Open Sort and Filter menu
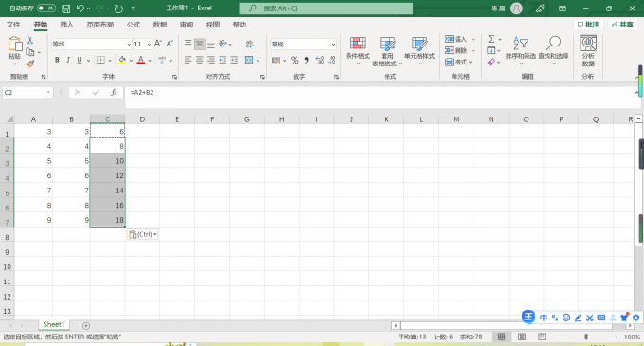The image size is (644, 346). [x=521, y=51]
